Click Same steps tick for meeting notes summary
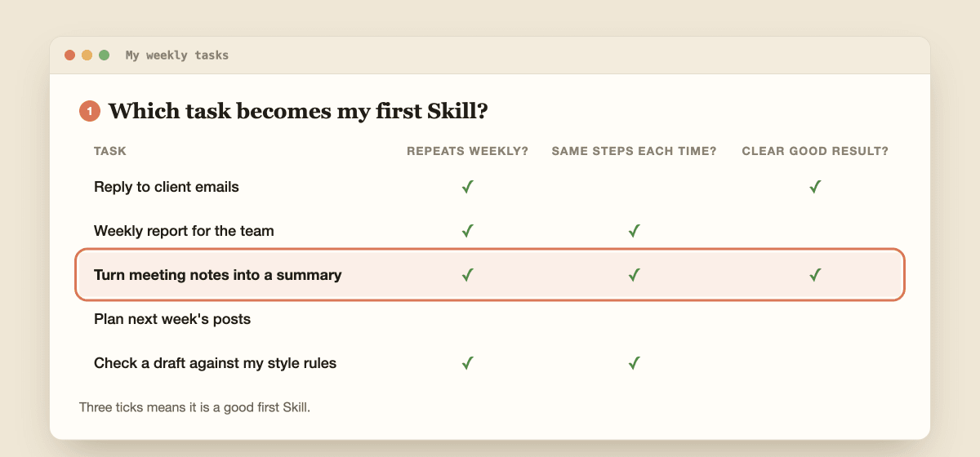 [x=634, y=275]
